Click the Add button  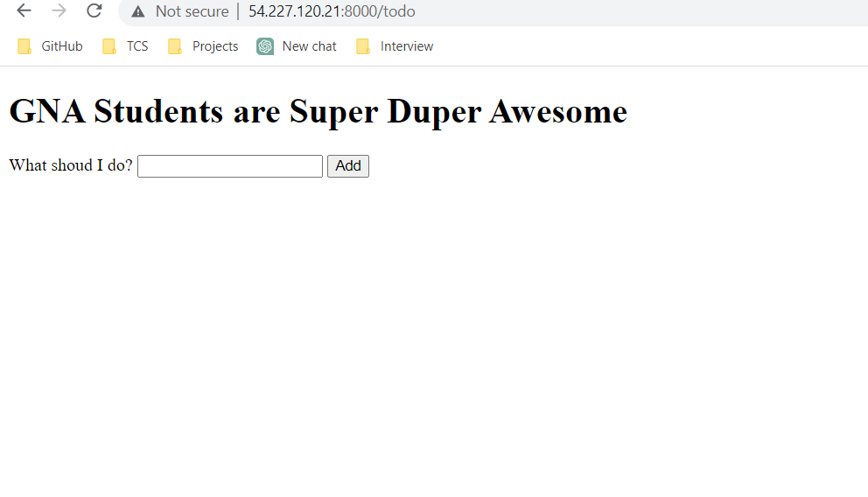tap(348, 166)
